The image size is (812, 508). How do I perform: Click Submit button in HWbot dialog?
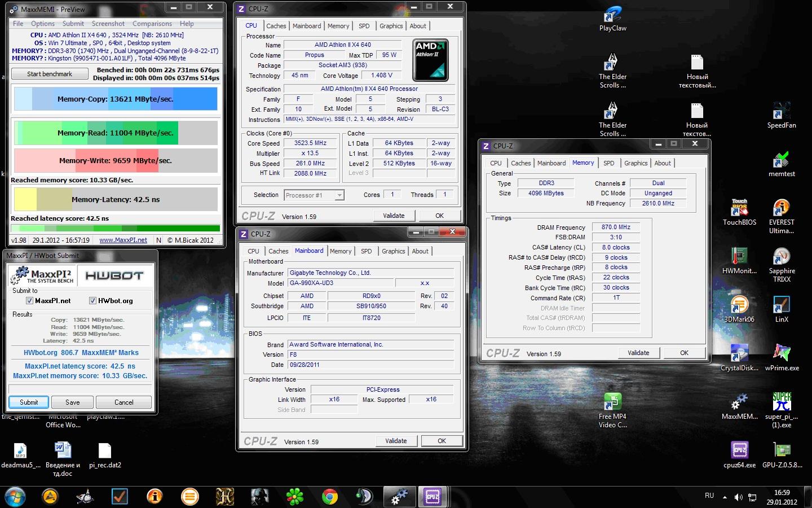[x=29, y=402]
